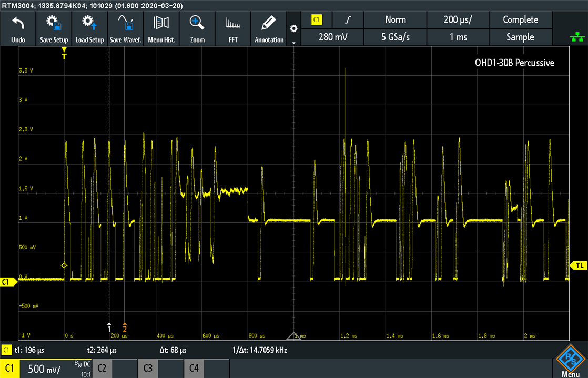This screenshot has width=588, height=378.
Task: Click the BW DC 10:1 coupling indicator
Action: (83, 369)
